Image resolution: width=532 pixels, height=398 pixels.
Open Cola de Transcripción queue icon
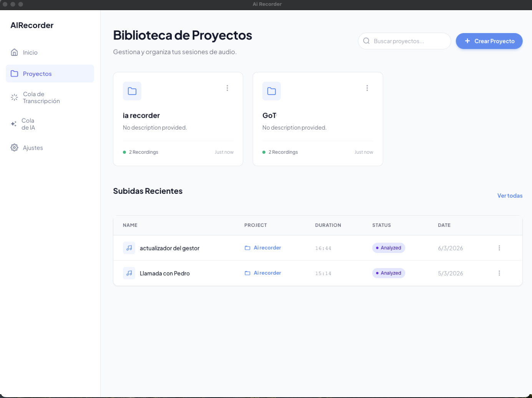[14, 97]
